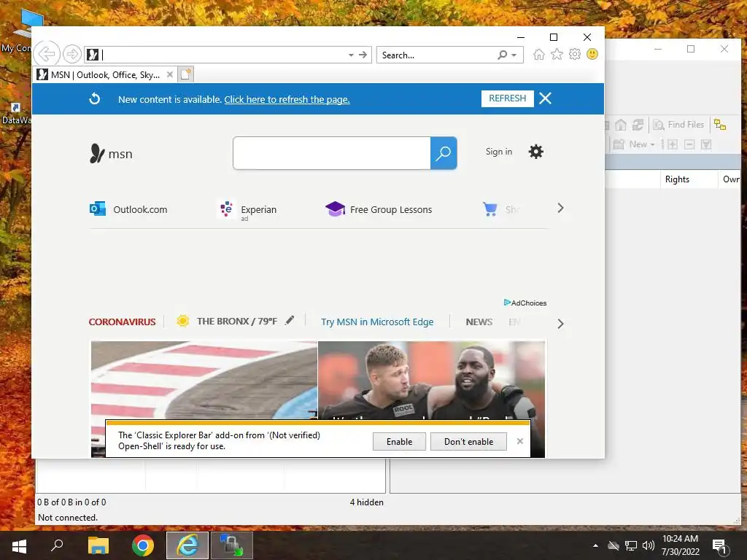The height and width of the screenshot is (560, 747).
Task: Expand more news categories chevron
Action: pos(561,324)
